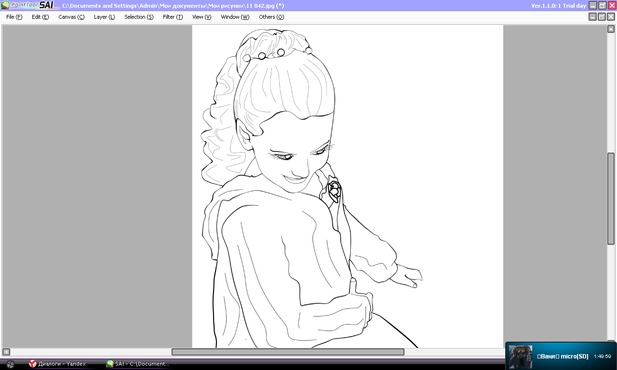Open the File menu

pos(14,17)
